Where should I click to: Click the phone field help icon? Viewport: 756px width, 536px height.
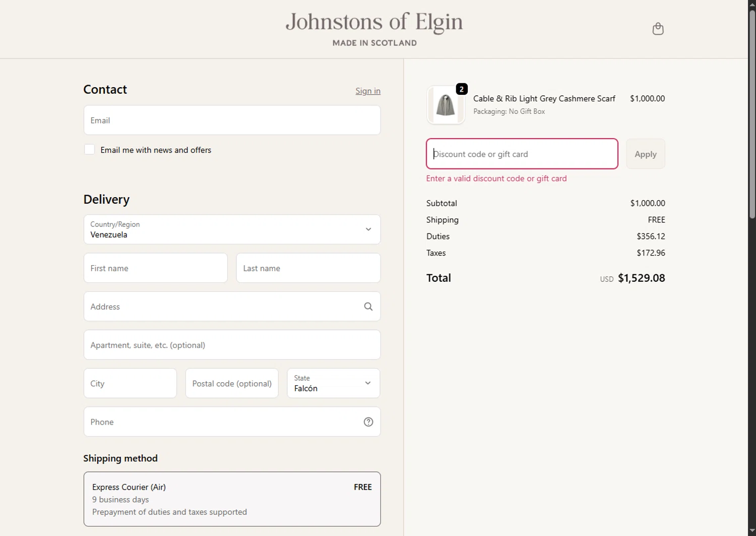coord(368,422)
